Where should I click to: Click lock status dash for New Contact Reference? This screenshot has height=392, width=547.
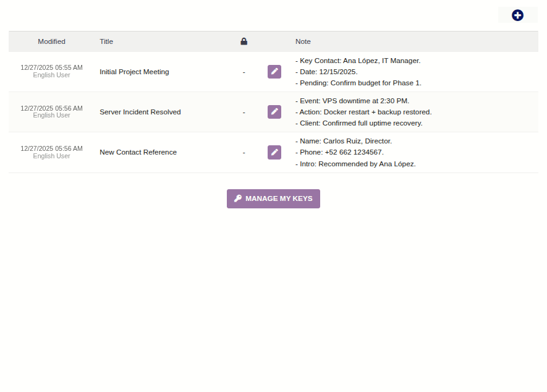point(244,152)
